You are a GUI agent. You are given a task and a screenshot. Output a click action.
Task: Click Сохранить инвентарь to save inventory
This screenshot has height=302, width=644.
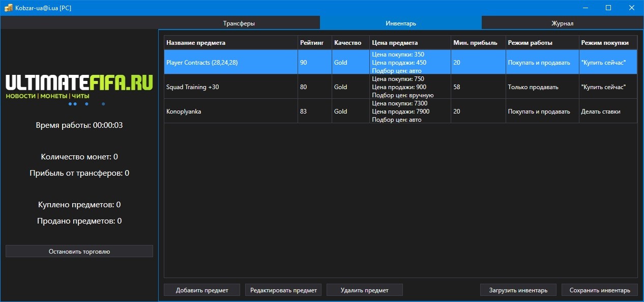(x=599, y=289)
